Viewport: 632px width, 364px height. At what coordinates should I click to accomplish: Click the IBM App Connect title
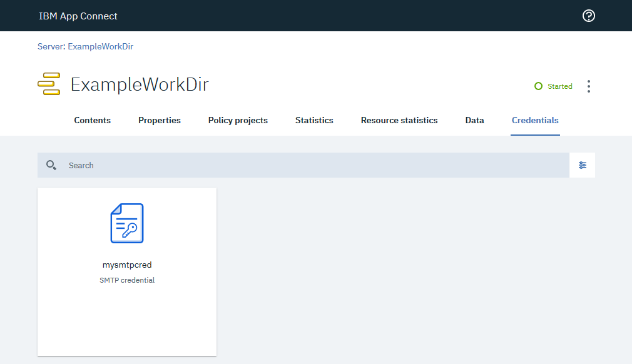[x=78, y=16]
